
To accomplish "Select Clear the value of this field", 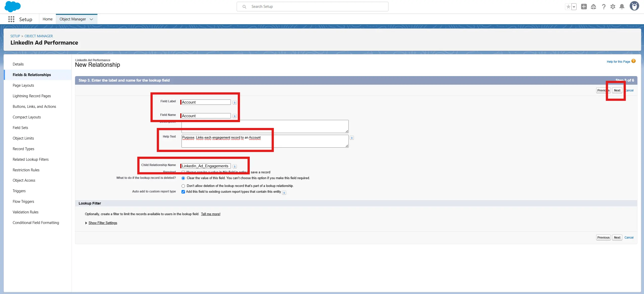I will coord(183,178).
